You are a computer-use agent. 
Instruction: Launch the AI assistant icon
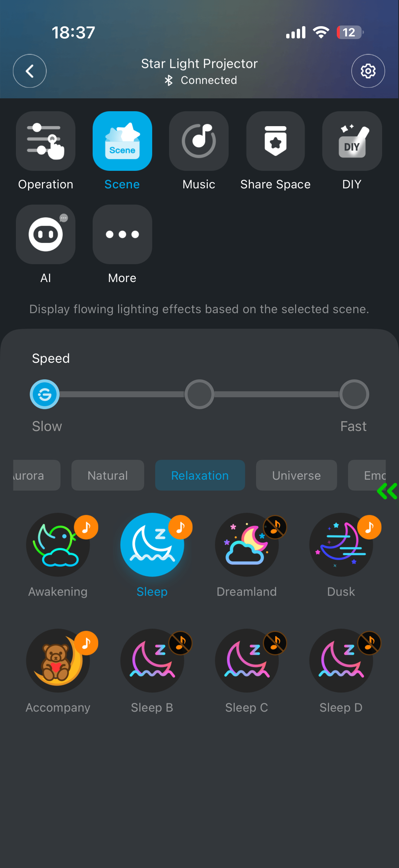(x=45, y=234)
